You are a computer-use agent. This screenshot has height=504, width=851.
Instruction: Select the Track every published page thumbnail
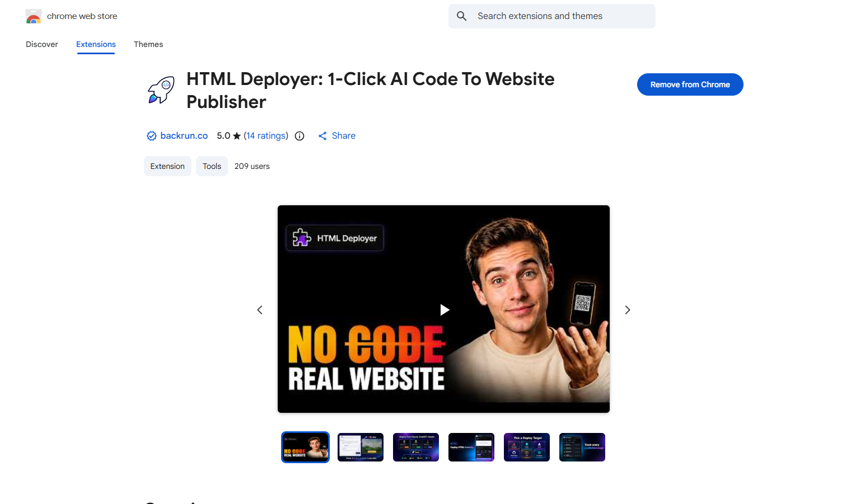click(x=582, y=447)
